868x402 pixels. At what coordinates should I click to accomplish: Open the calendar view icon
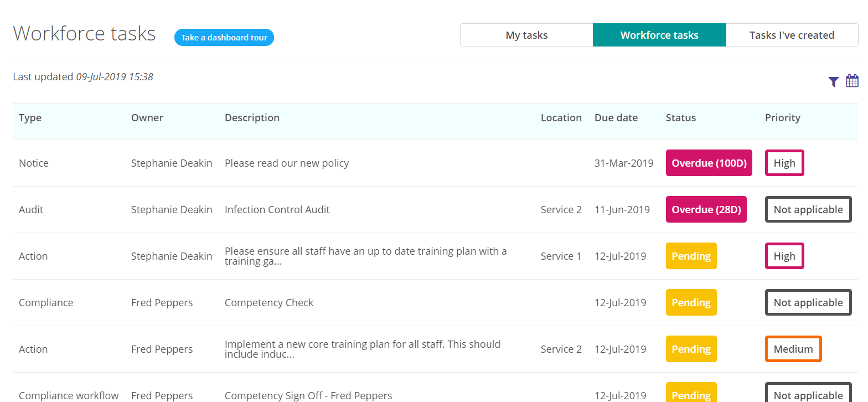(852, 81)
